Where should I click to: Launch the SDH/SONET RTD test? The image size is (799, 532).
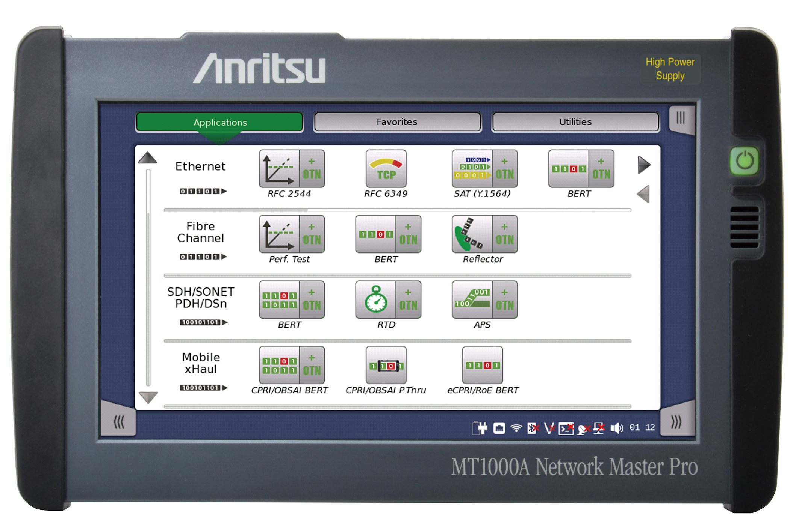tap(376, 301)
